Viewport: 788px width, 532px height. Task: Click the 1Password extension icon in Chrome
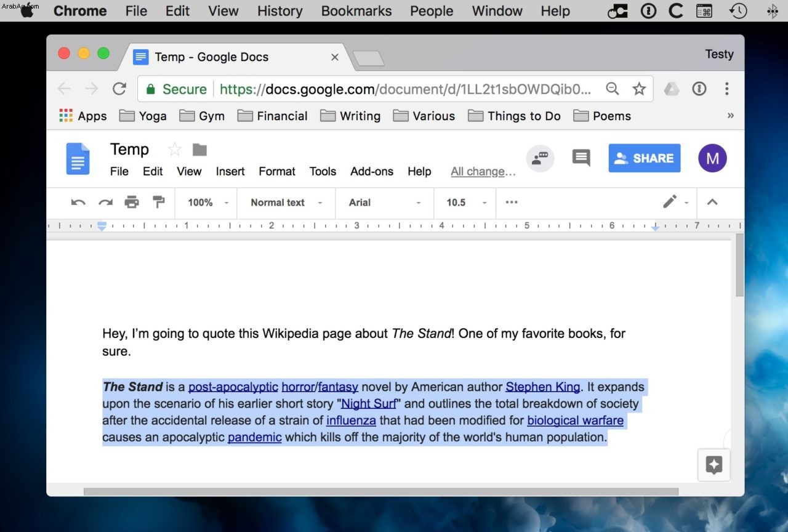click(699, 89)
